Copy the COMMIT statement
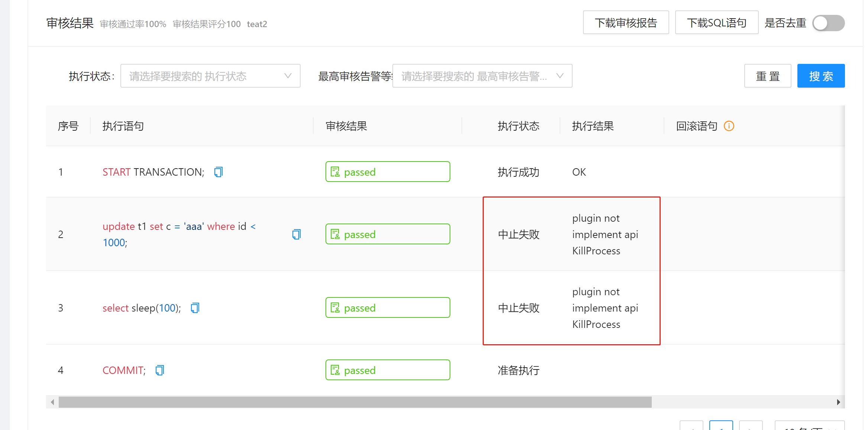 click(159, 370)
